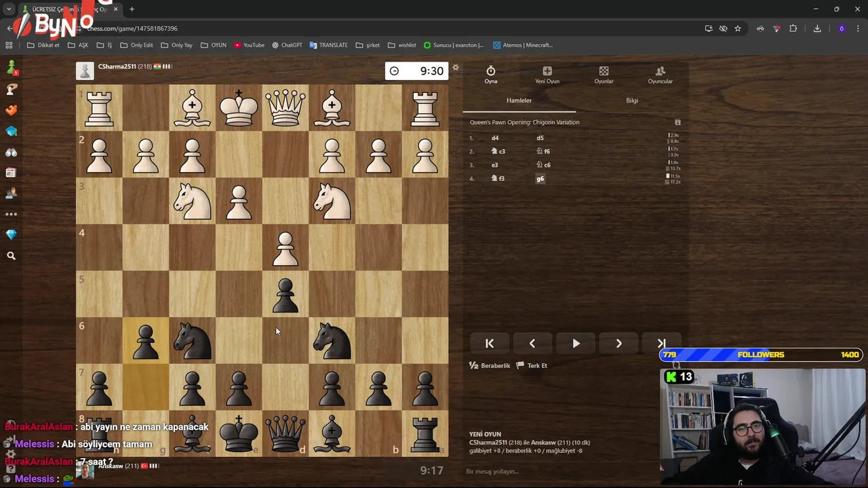Select black knight move c6
Viewport: 868px width, 488px height.
click(543, 165)
